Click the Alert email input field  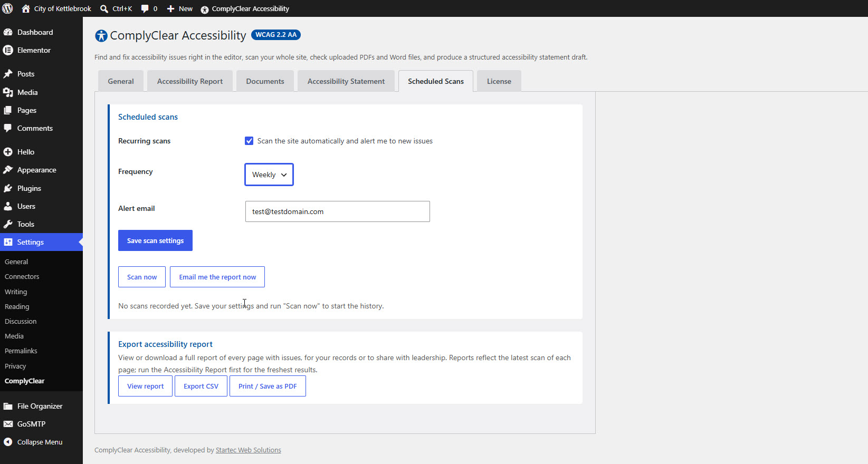338,211
